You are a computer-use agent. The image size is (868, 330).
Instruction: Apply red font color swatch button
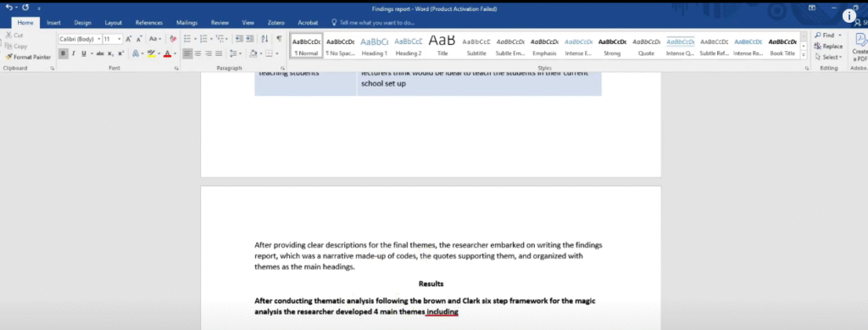pos(167,53)
